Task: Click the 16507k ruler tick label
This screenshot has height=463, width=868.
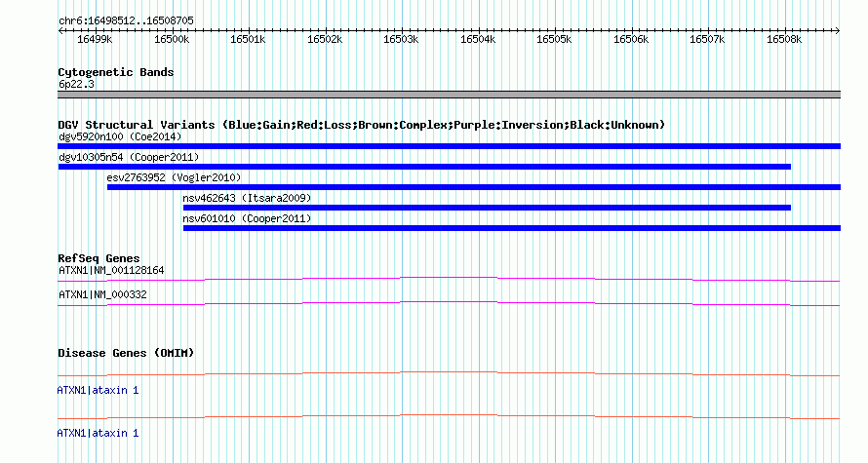Action: tap(707, 39)
